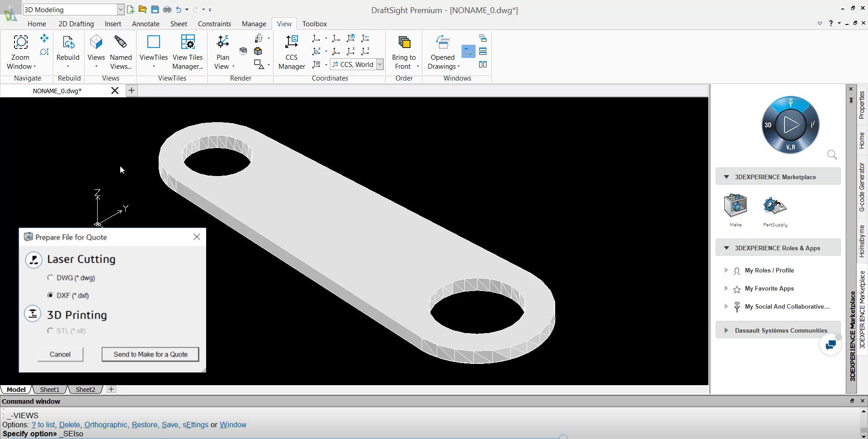Viewport: 868px width, 439px height.
Task: Open the Zoom Window dropdown arrow
Action: (x=34, y=67)
